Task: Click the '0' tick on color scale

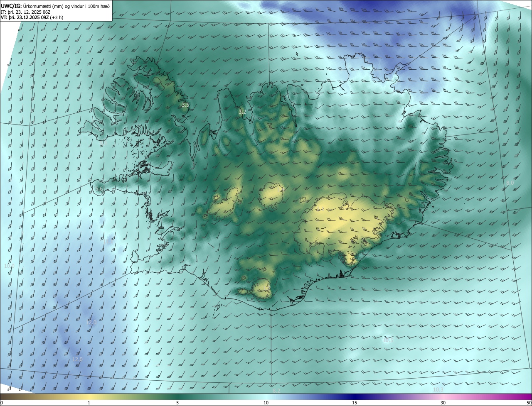Action: [2, 403]
